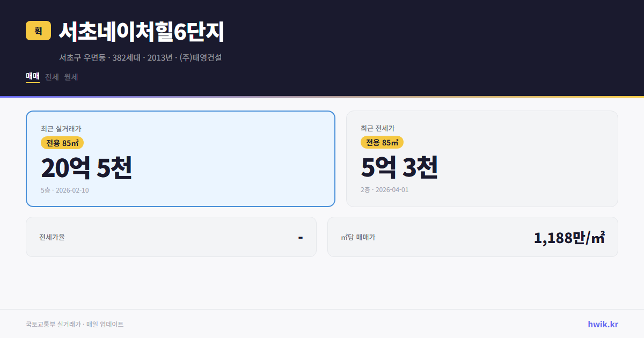Select the active 매매 tab
The height and width of the screenshot is (338, 644).
click(32, 77)
